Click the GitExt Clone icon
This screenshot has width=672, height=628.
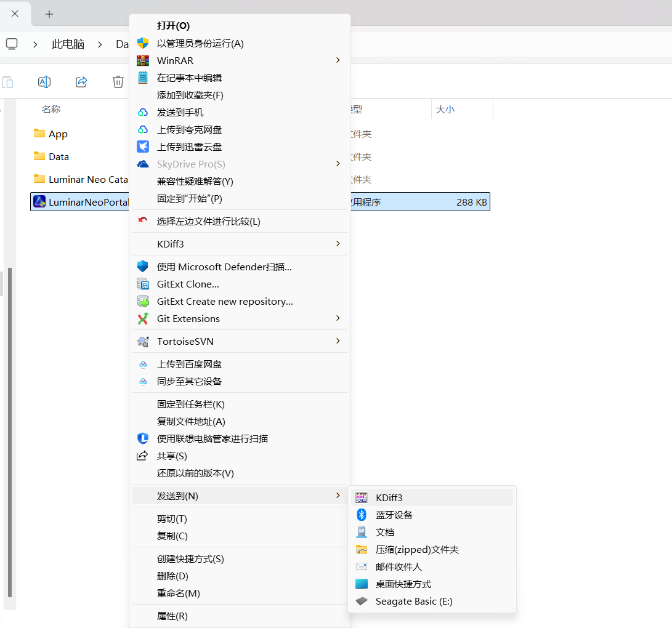click(x=143, y=284)
